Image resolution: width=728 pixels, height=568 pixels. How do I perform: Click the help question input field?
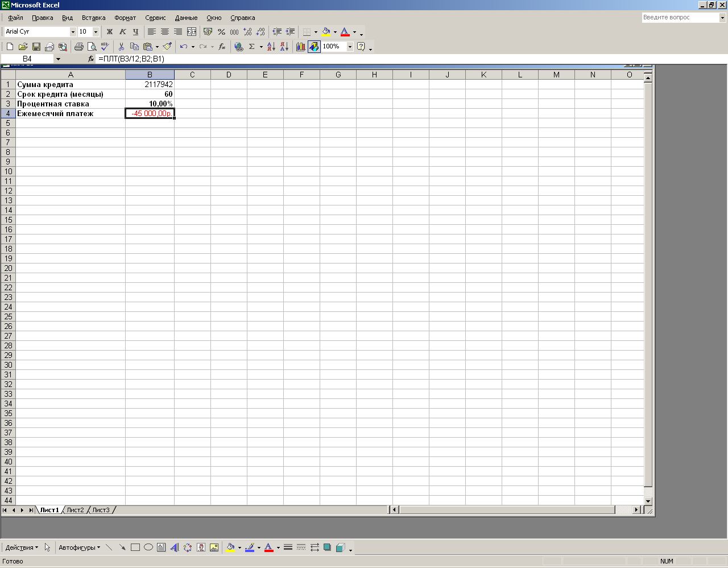tap(680, 18)
